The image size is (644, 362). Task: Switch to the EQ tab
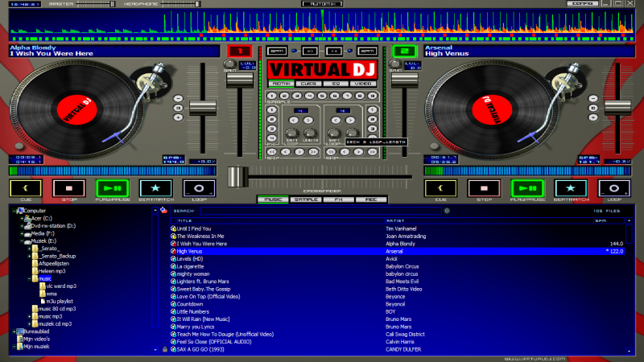[x=335, y=84]
